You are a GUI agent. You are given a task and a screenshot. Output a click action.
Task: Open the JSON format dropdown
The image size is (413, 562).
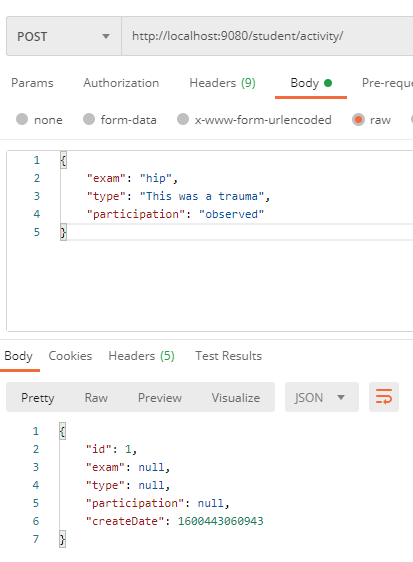322,397
